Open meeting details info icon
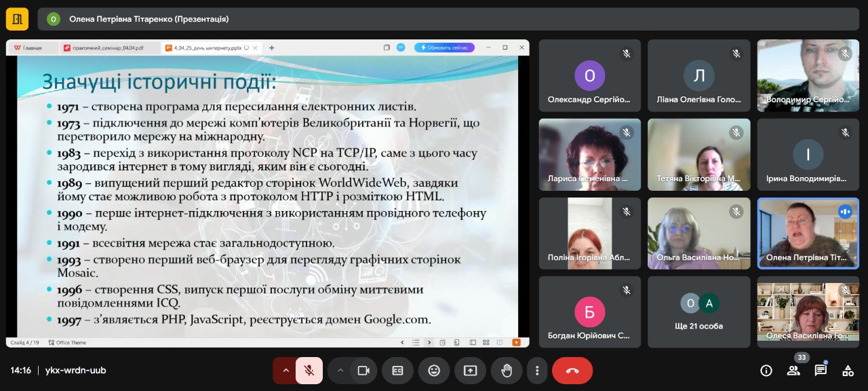Viewport: 868px width, 391px height. pyautogui.click(x=766, y=371)
